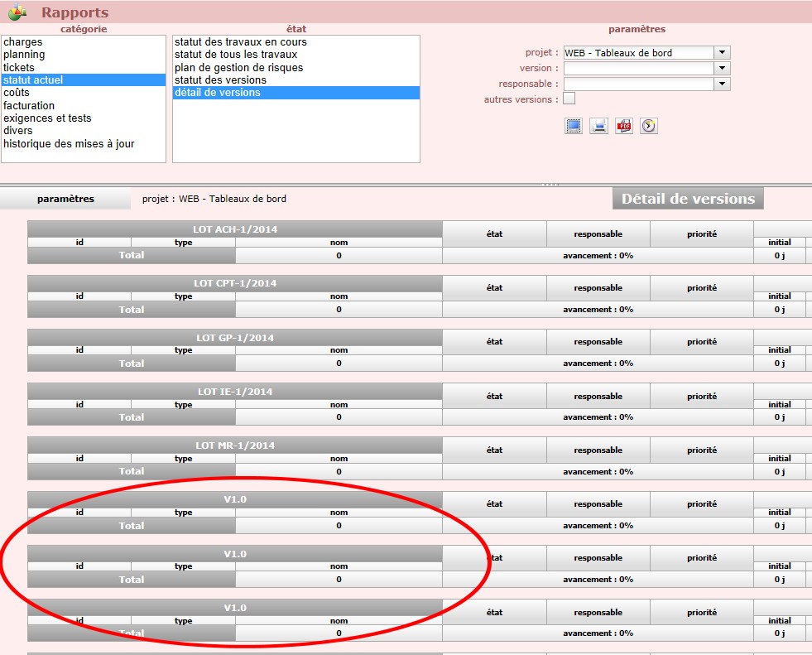
Task: Select the charges category
Action: [23, 42]
